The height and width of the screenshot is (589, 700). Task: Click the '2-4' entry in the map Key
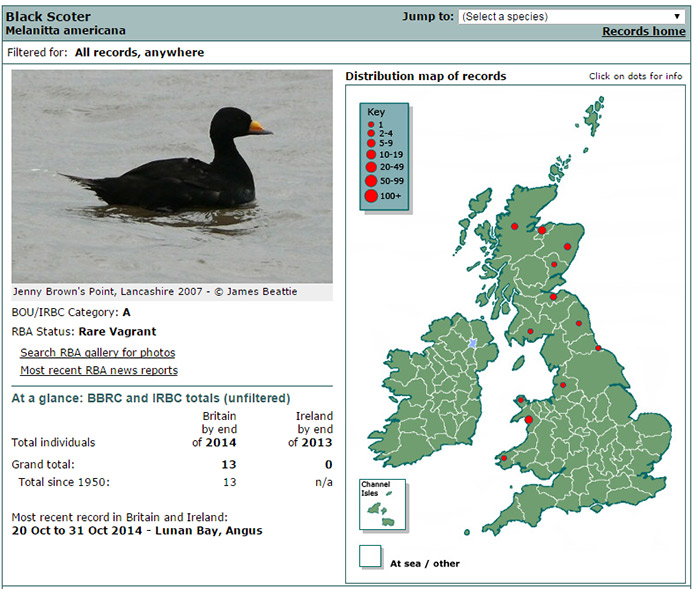380,133
